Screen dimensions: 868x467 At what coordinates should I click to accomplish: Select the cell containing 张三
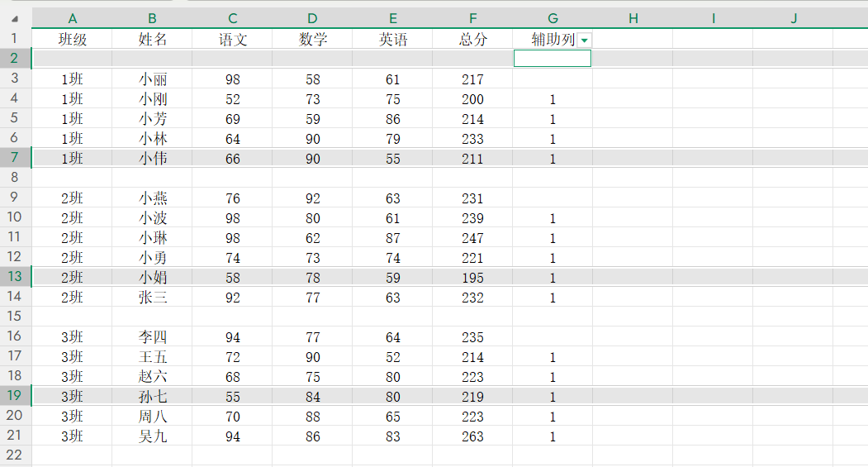click(153, 298)
